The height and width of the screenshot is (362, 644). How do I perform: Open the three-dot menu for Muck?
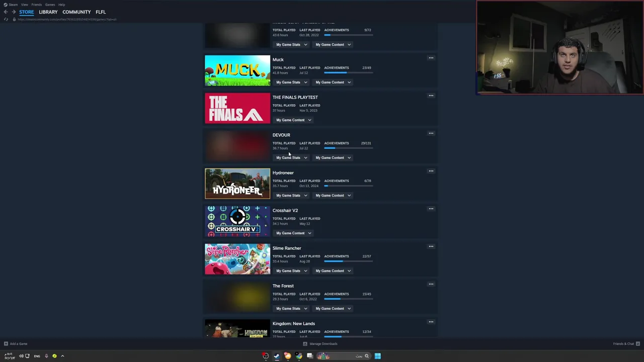point(431,58)
